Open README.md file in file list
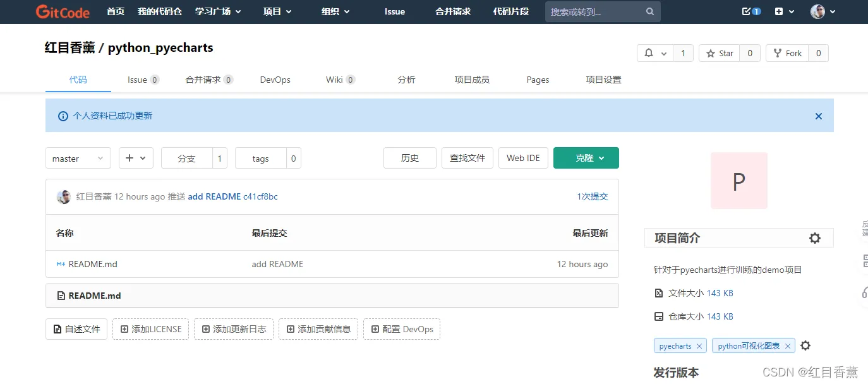 coord(93,264)
